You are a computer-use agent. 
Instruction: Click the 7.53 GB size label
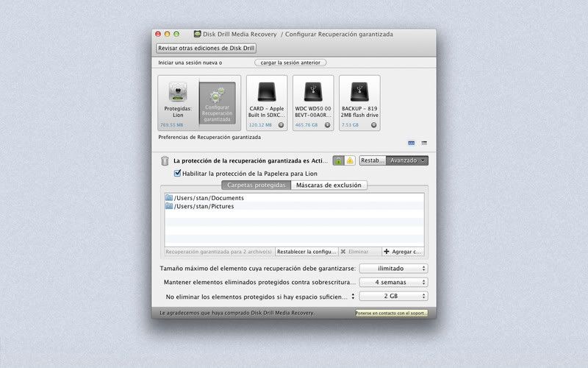pos(350,125)
